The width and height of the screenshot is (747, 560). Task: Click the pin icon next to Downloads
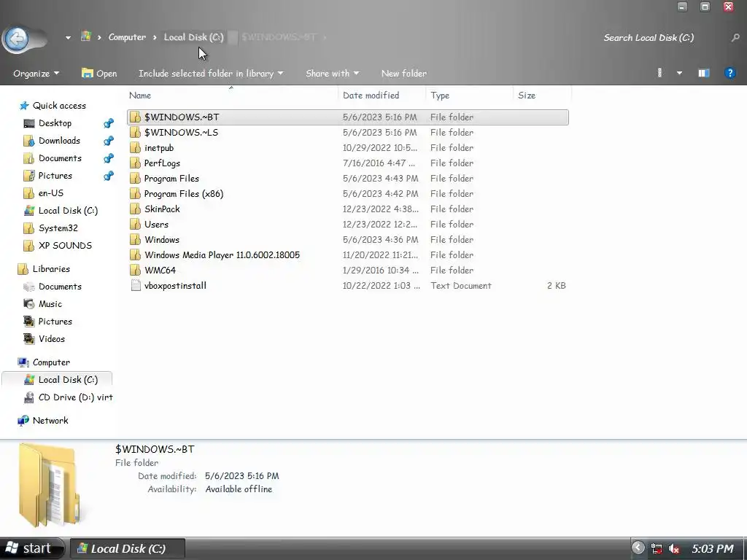(109, 141)
